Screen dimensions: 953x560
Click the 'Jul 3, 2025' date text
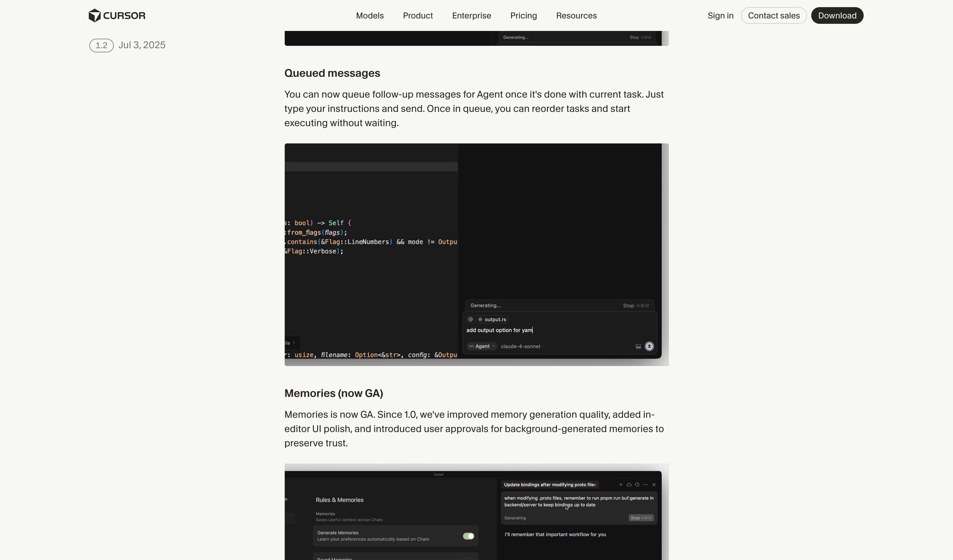tap(142, 45)
